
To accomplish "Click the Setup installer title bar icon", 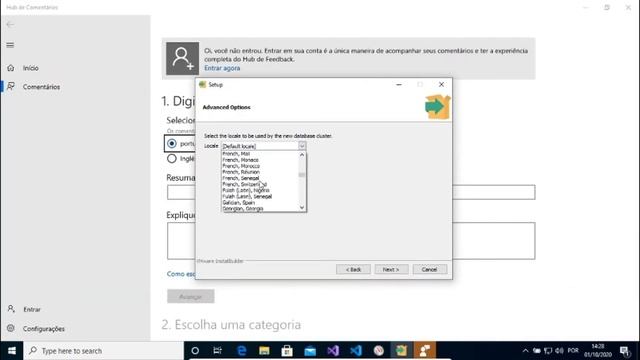I will coord(202,84).
